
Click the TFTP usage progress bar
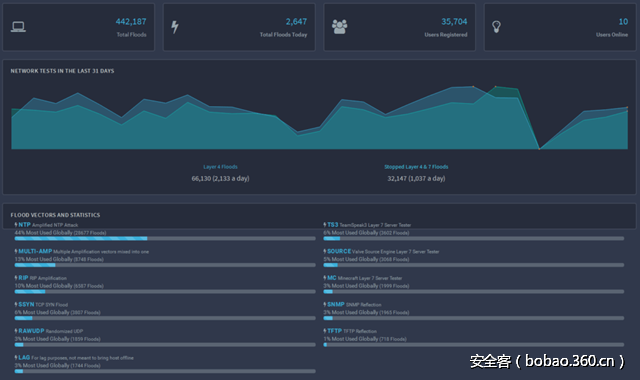[473, 344]
